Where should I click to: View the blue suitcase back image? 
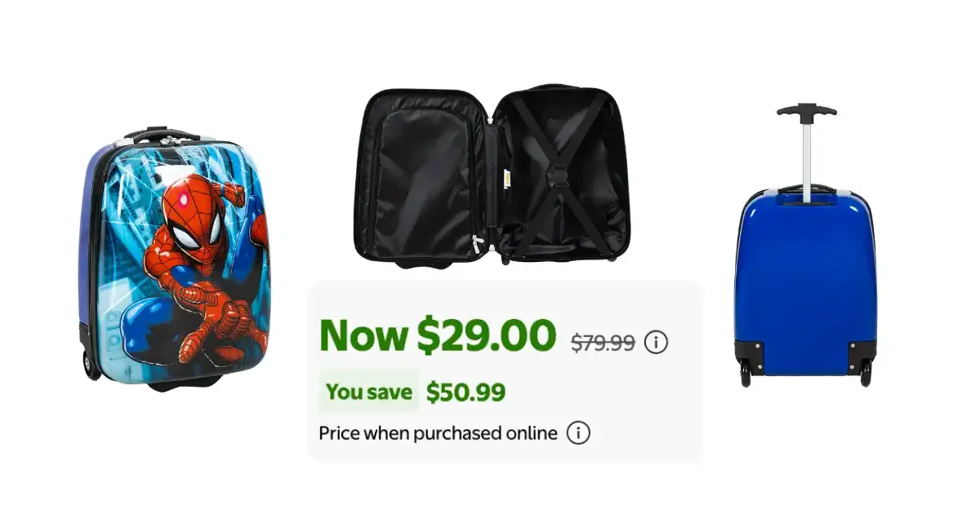tap(805, 245)
